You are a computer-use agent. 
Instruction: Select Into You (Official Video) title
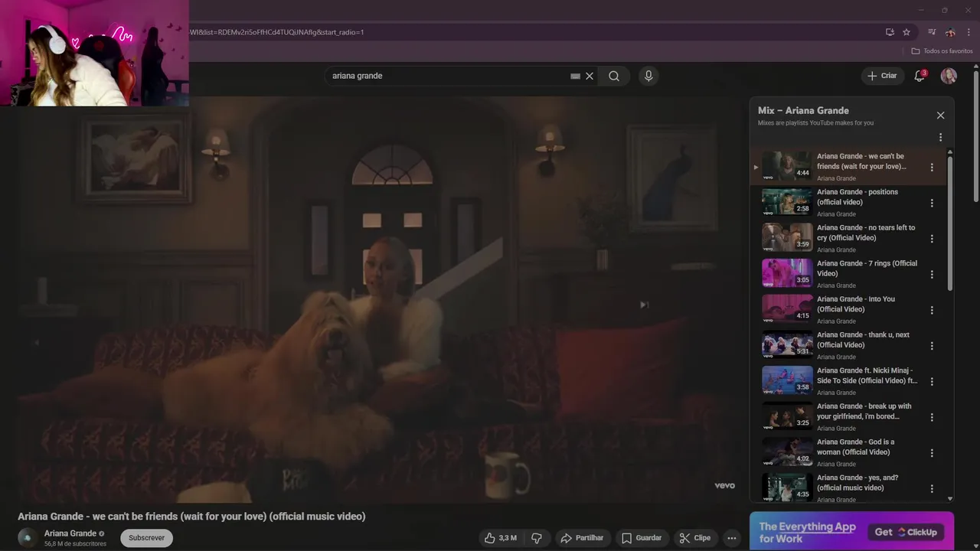tap(855, 304)
